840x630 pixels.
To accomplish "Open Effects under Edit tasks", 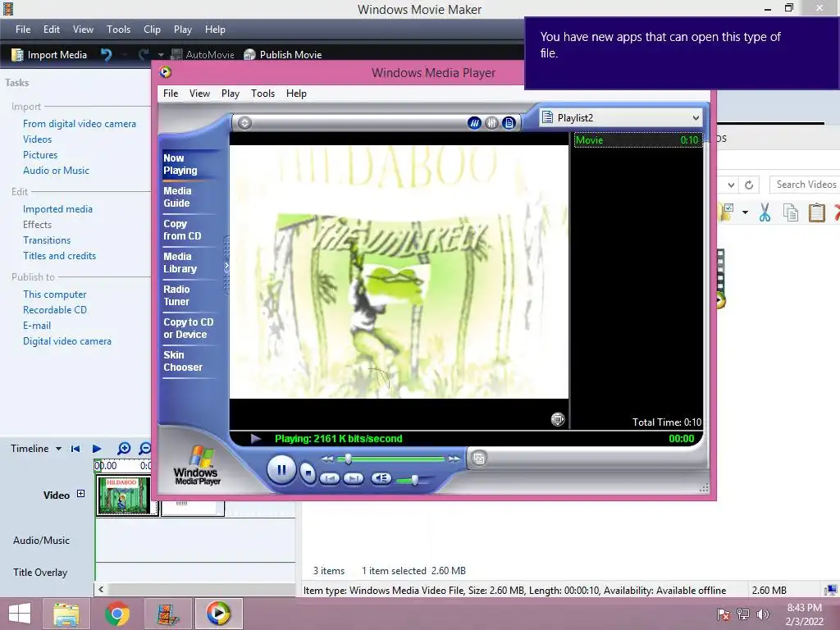I will pos(38,225).
